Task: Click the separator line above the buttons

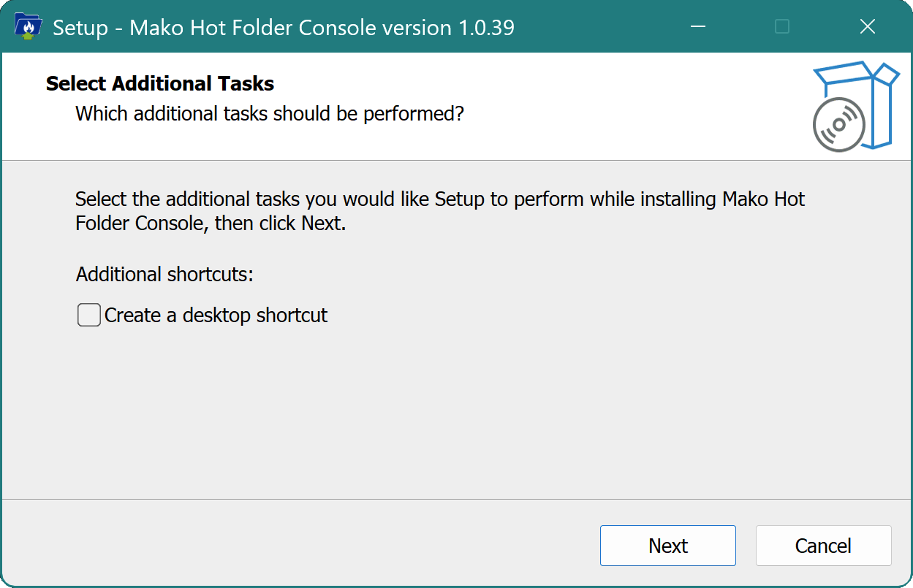Action: tap(456, 500)
